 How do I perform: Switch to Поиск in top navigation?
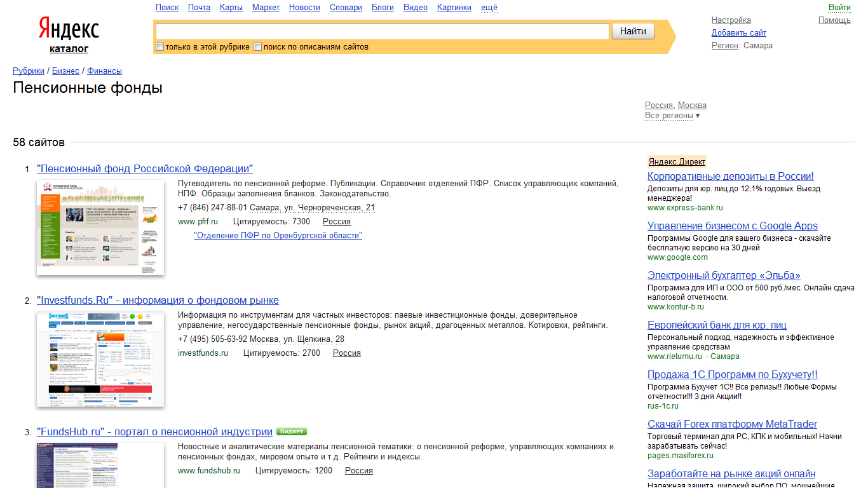point(167,8)
